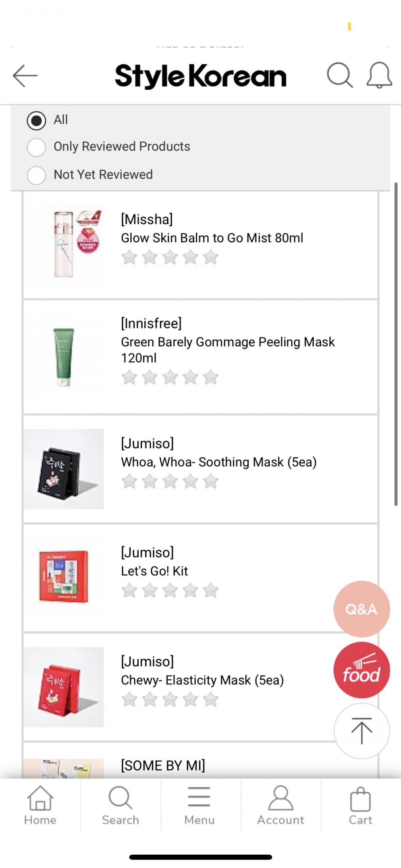Screen dimensions: 401x868
Task: Open Glow Skin Balm to Go Mist product
Action: click(212, 238)
